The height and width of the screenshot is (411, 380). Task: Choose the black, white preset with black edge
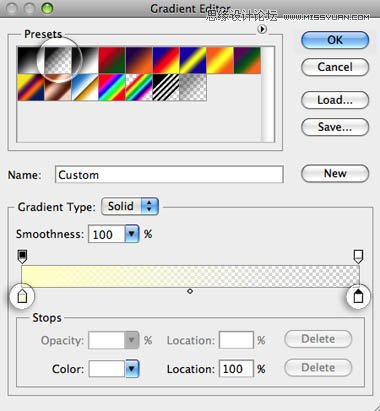(x=85, y=60)
